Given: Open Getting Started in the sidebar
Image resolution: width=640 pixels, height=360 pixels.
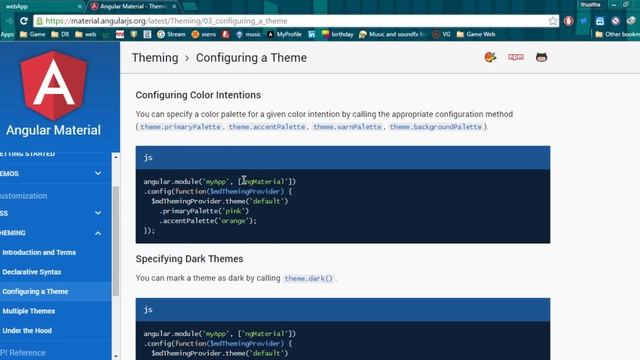Looking at the screenshot, I should tap(27, 154).
